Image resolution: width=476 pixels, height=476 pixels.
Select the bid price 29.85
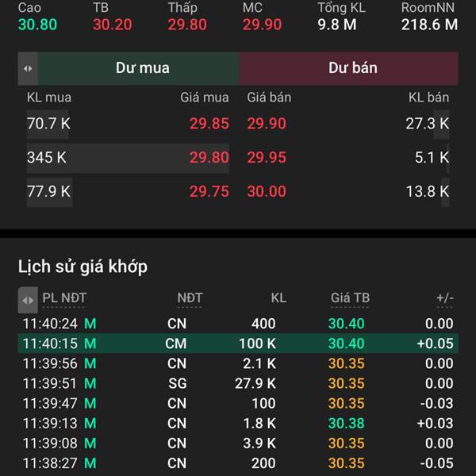(x=209, y=124)
